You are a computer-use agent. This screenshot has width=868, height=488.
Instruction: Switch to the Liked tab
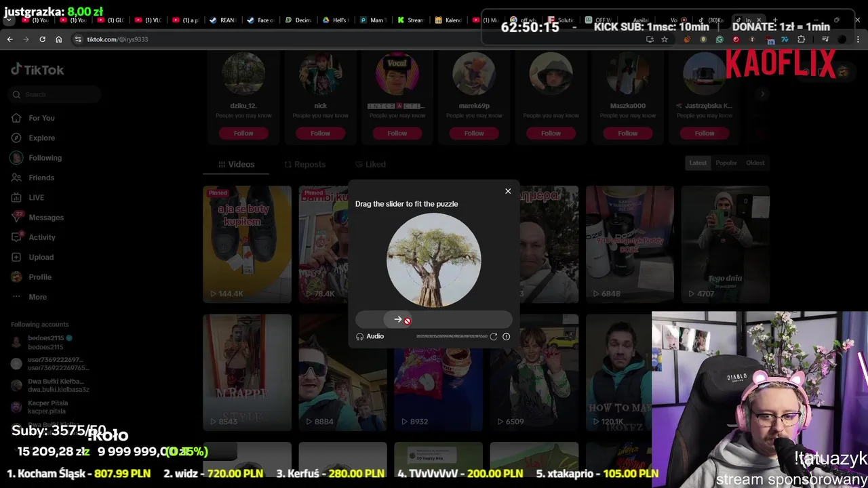pos(370,164)
